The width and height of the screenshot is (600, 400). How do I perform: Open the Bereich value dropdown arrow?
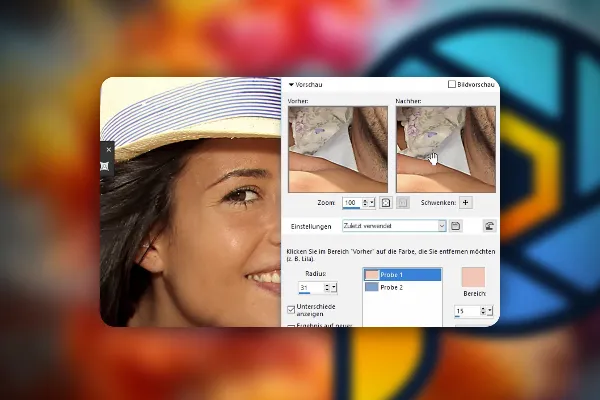click(x=490, y=311)
